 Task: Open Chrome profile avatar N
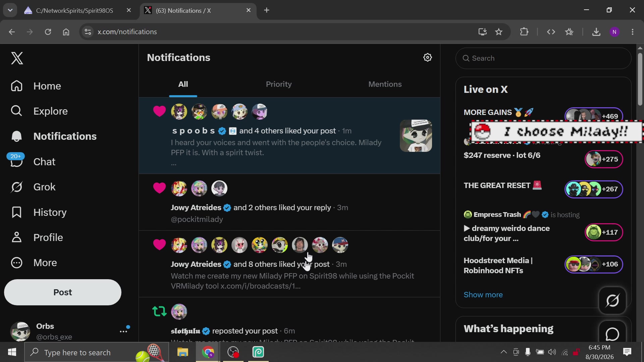(x=614, y=32)
